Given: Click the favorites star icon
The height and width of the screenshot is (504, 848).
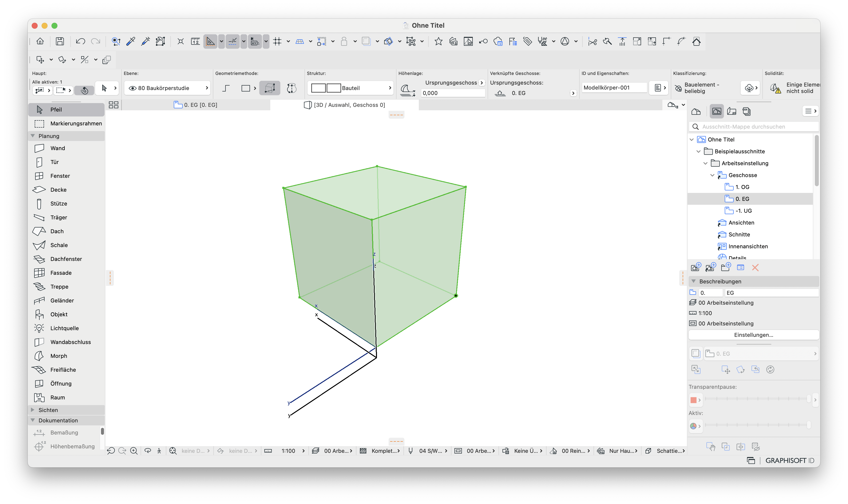Looking at the screenshot, I should tap(438, 42).
